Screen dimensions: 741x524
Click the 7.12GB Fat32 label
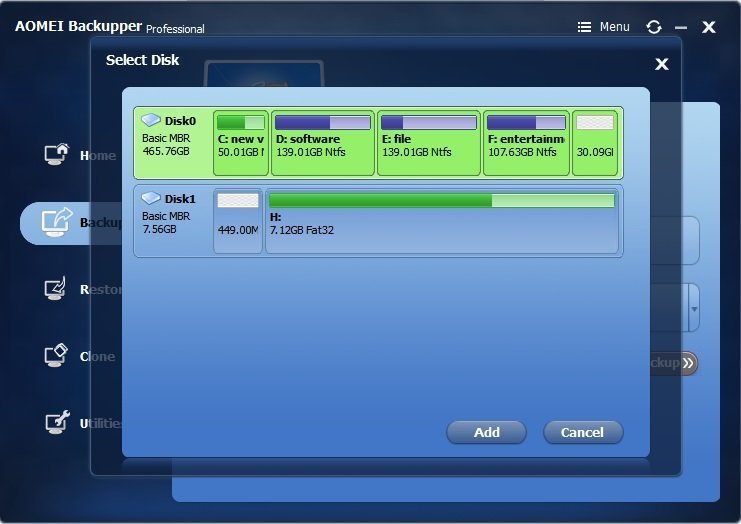[x=302, y=230]
